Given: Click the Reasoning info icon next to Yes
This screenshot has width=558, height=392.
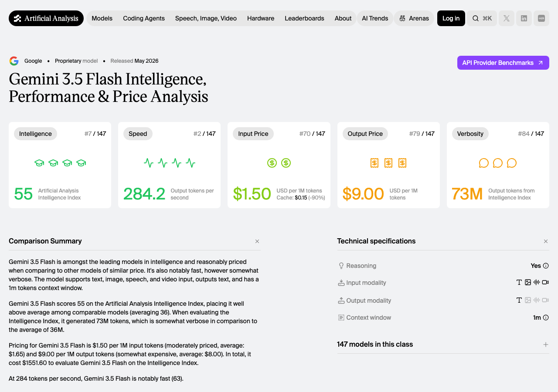Looking at the screenshot, I should pyautogui.click(x=546, y=266).
